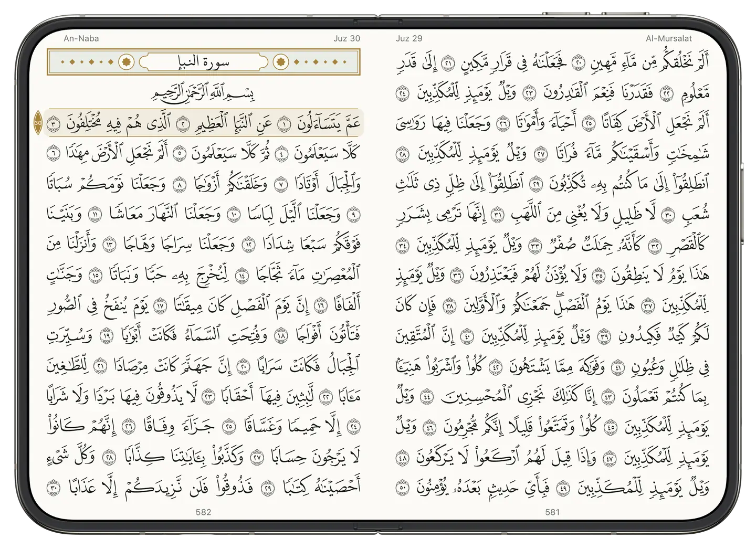Tap page number 581
The height and width of the screenshot is (549, 756).
(552, 512)
